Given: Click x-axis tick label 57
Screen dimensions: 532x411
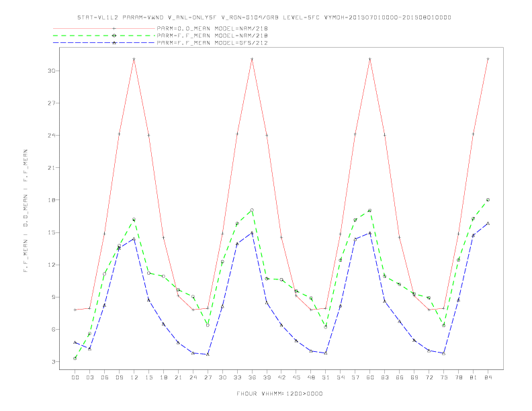Looking at the screenshot, I should pyautogui.click(x=355, y=377).
